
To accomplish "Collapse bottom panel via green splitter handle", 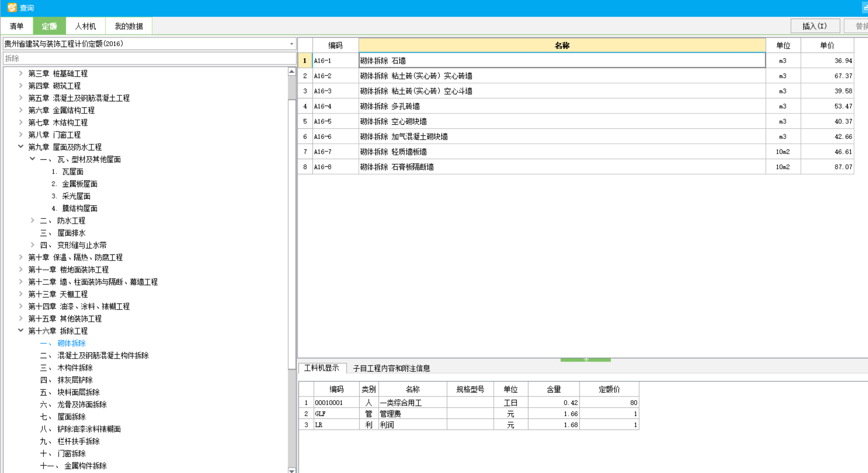I will pyautogui.click(x=586, y=360).
